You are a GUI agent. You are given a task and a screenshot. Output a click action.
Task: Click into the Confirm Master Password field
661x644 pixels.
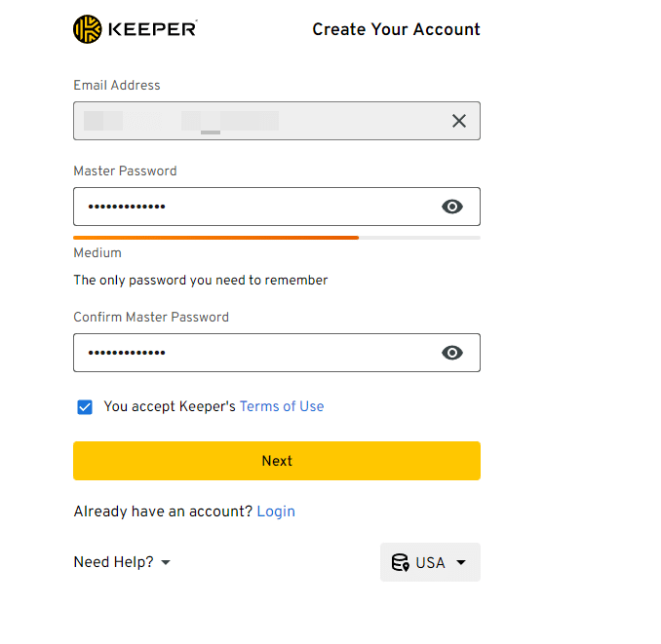point(253,353)
